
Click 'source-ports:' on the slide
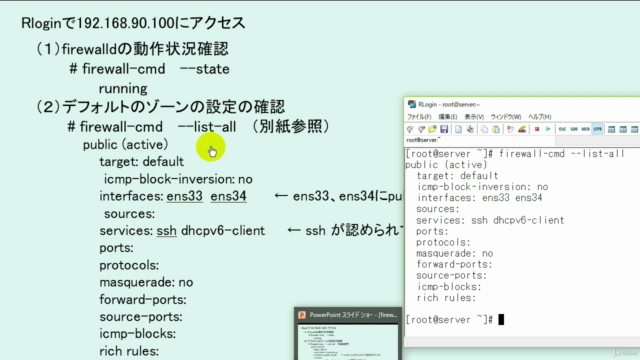(x=141, y=317)
